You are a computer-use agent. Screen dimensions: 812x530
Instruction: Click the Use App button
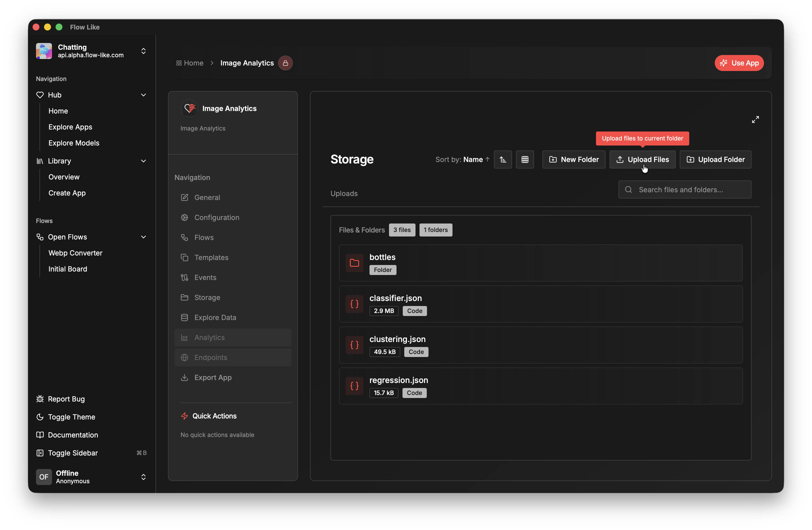(739, 63)
